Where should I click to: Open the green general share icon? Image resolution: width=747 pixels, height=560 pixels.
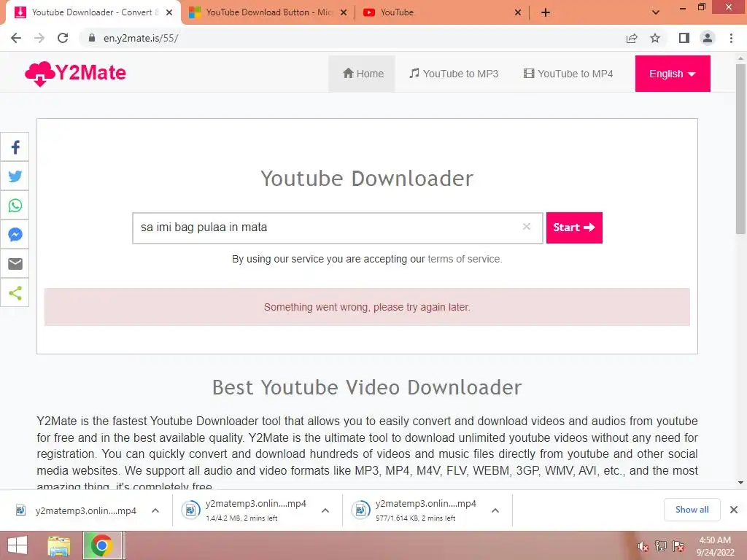pyautogui.click(x=15, y=292)
